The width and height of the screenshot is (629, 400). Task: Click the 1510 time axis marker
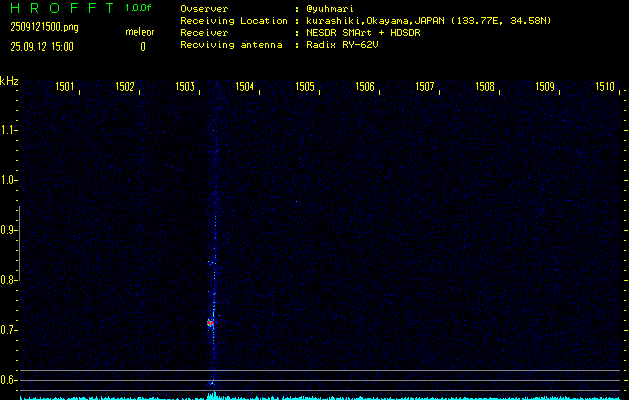point(605,86)
